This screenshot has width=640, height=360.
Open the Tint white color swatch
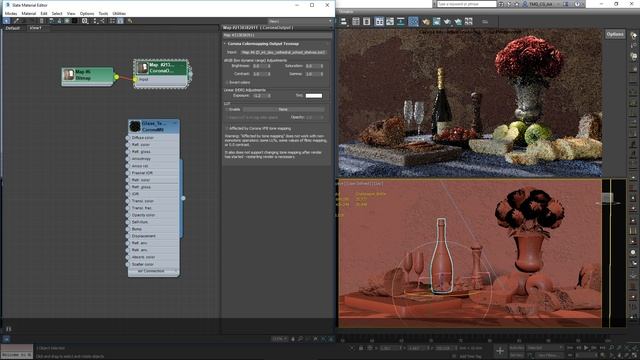pos(314,96)
